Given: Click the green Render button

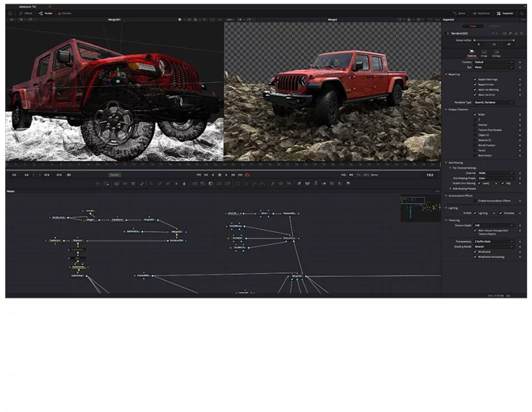Looking at the screenshot, I should (x=115, y=175).
